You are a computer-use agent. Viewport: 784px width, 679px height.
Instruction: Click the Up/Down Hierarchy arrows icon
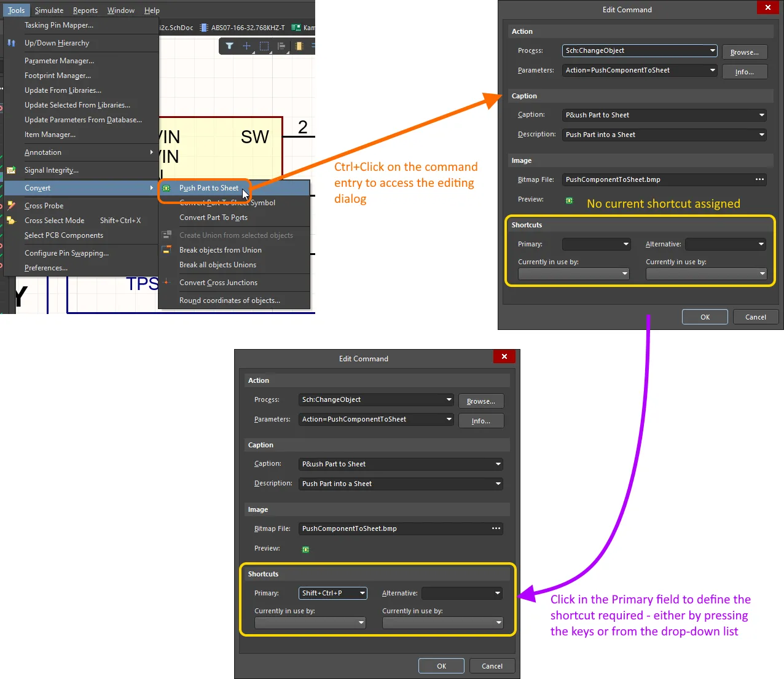pos(11,43)
